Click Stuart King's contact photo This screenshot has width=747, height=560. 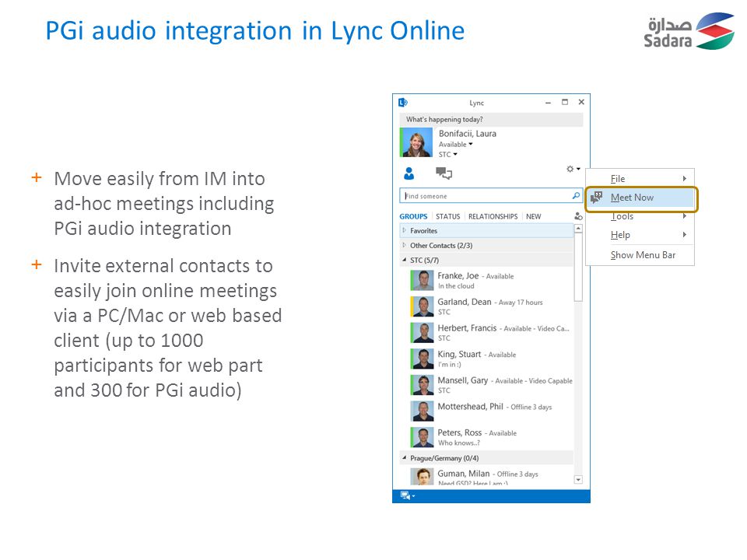[x=422, y=359]
